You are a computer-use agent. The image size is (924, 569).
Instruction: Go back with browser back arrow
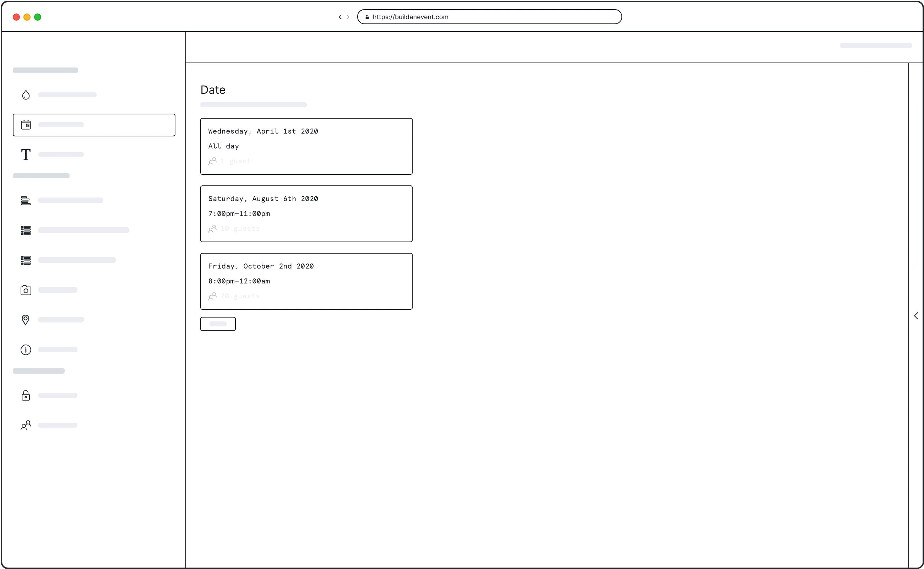(x=340, y=17)
